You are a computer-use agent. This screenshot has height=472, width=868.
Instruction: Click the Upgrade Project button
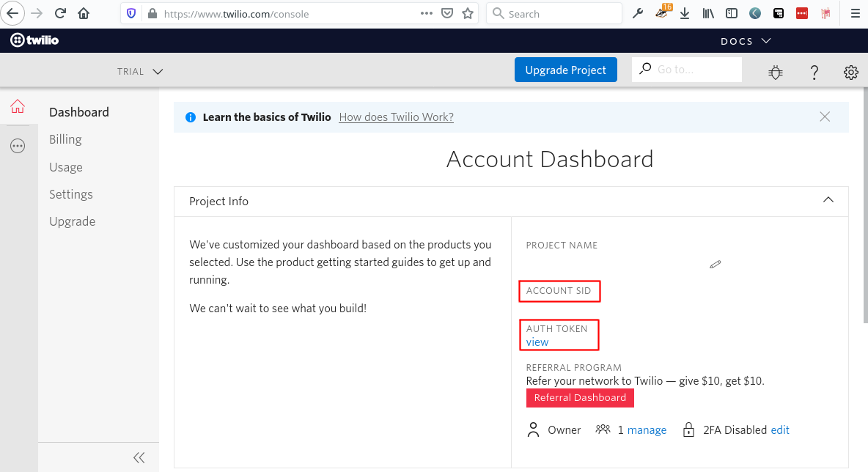[x=565, y=70]
